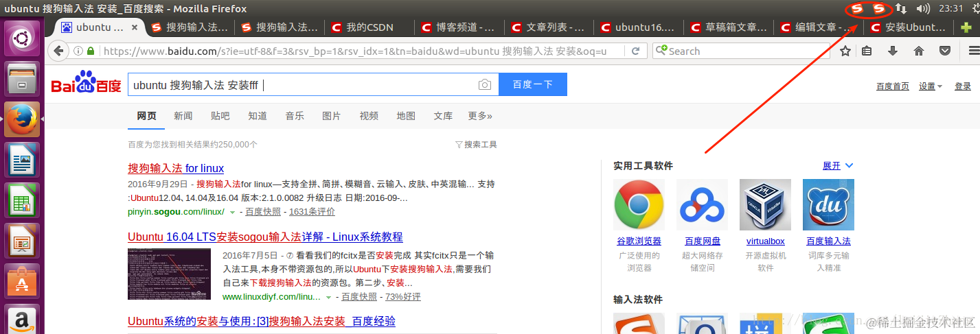This screenshot has width=980, height=334.
Task: Reload the page with the refresh icon
Action: 636,51
